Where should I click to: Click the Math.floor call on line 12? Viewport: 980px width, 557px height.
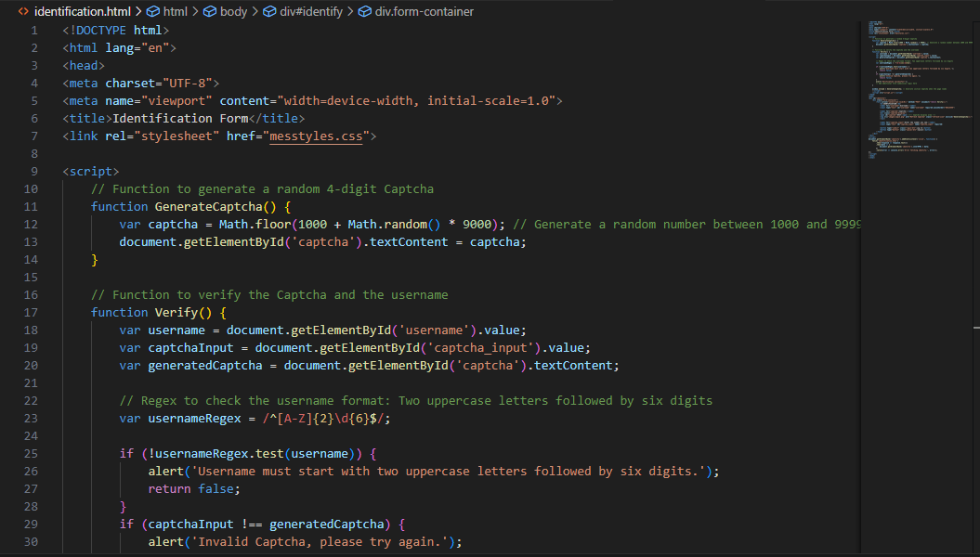coord(255,224)
